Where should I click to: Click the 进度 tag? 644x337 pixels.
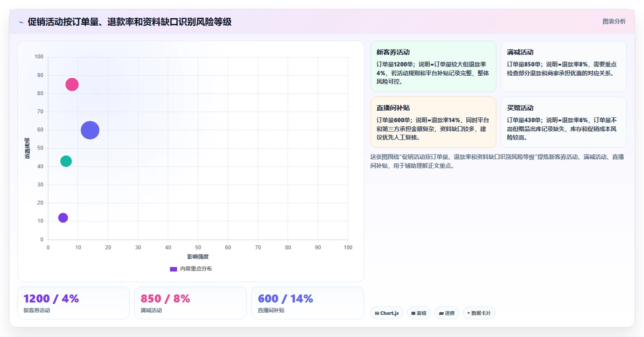[x=447, y=313]
